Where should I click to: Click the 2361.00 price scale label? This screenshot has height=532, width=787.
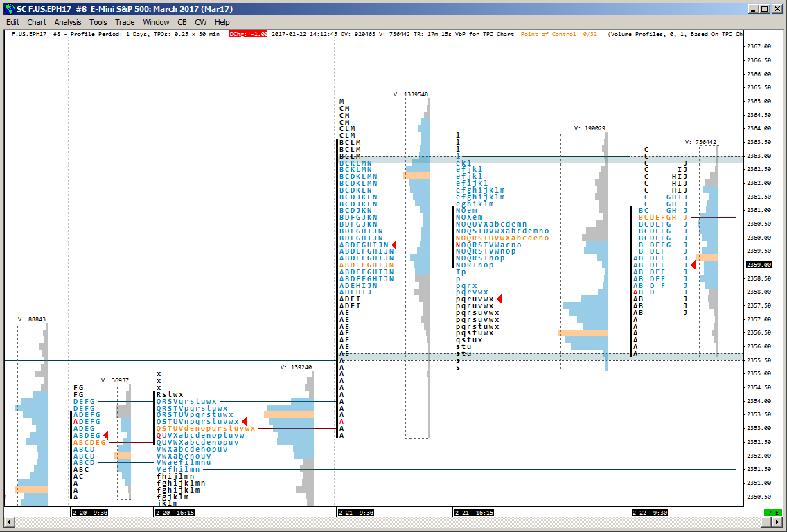click(759, 211)
